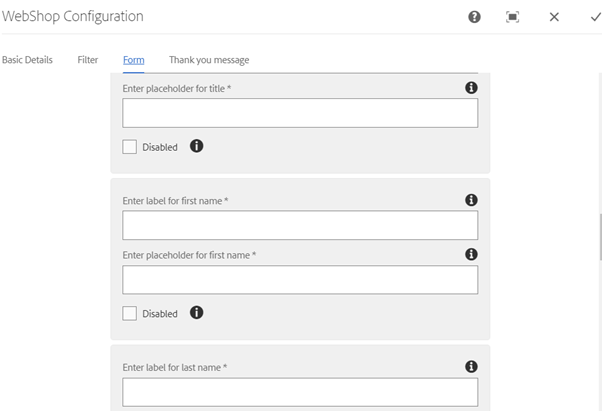Show info for placeholder for title field

pos(471,87)
